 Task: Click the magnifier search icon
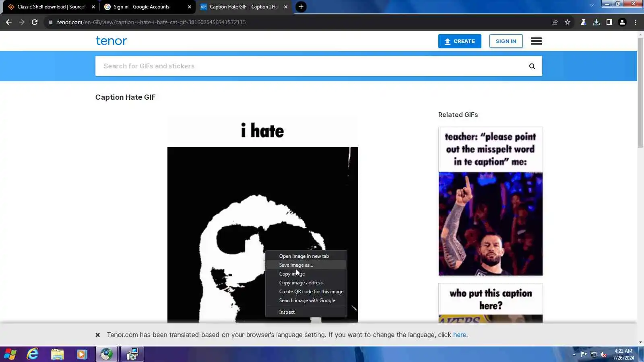532,66
